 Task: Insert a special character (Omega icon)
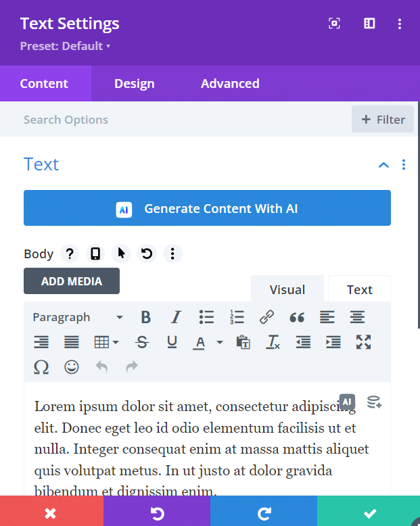(x=41, y=367)
